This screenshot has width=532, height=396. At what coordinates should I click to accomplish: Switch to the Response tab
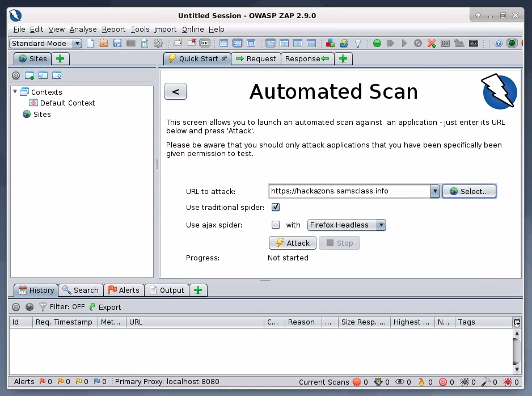tap(307, 58)
